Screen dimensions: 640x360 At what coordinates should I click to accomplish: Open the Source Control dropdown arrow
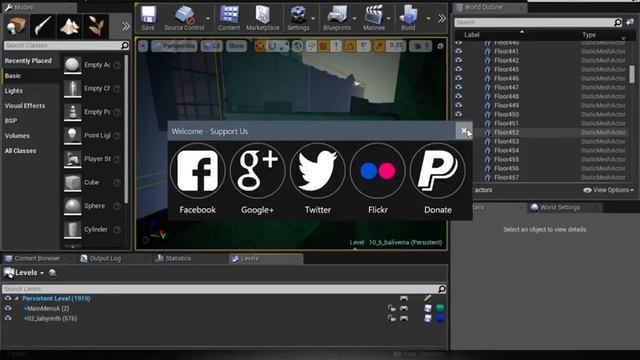pos(208,18)
